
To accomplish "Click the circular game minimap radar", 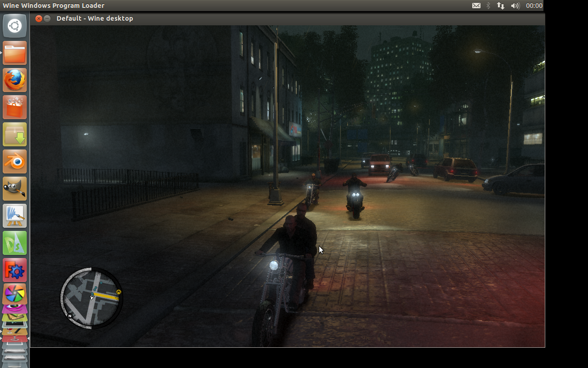I will pos(91,298).
